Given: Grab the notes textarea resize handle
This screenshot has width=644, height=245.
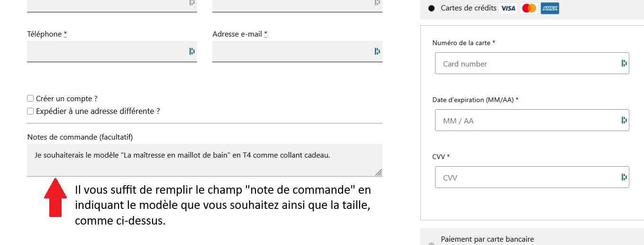Looking at the screenshot, I should (379, 173).
